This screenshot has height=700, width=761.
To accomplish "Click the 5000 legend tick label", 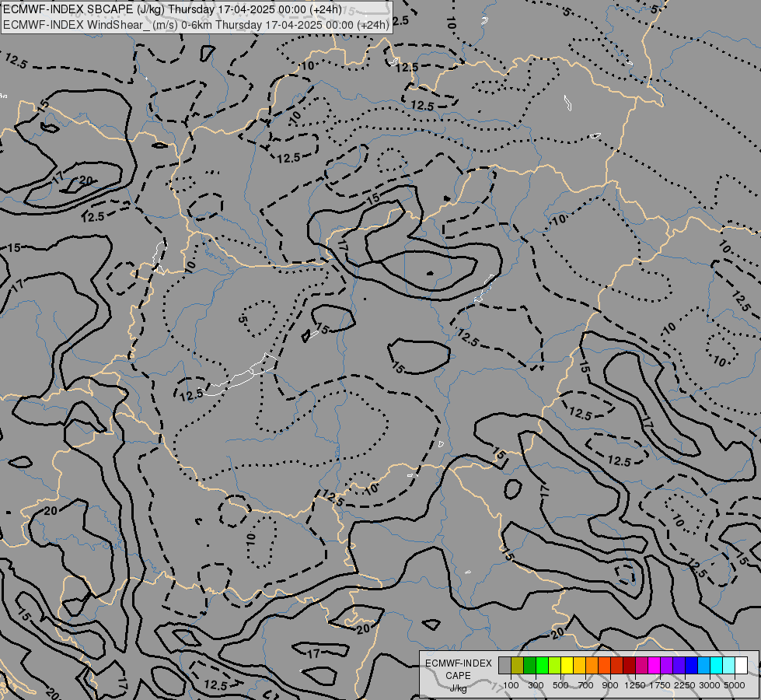I will pos(735,685).
